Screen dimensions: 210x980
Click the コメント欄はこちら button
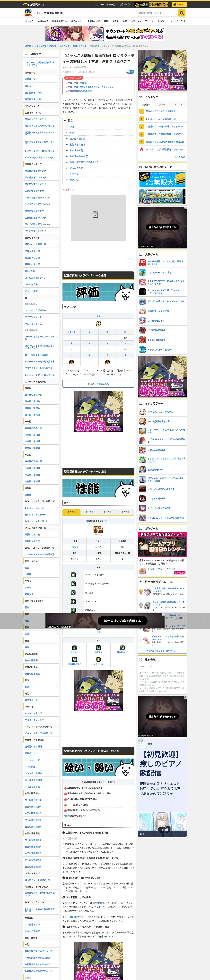(98, 384)
